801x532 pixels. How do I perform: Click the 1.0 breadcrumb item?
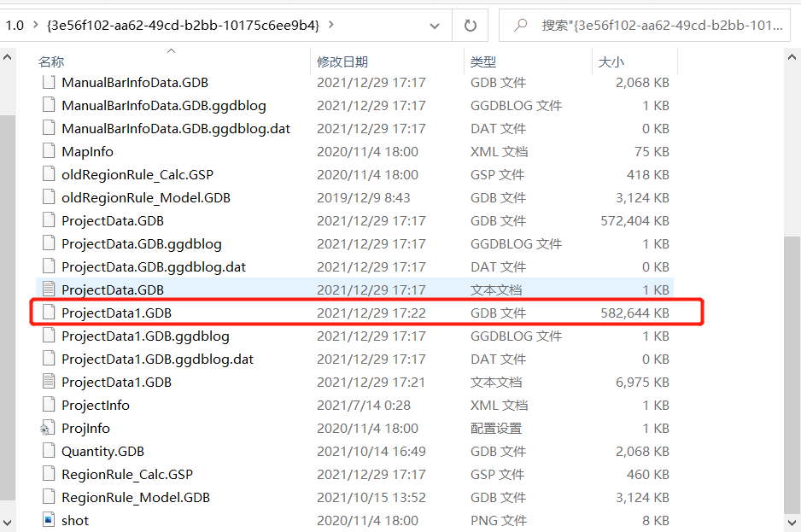pos(13,26)
